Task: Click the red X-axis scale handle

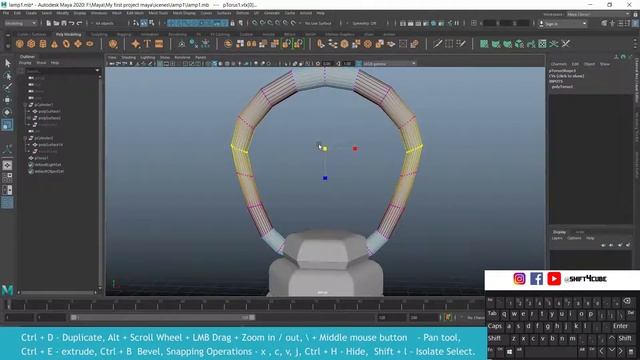Action: click(x=355, y=149)
